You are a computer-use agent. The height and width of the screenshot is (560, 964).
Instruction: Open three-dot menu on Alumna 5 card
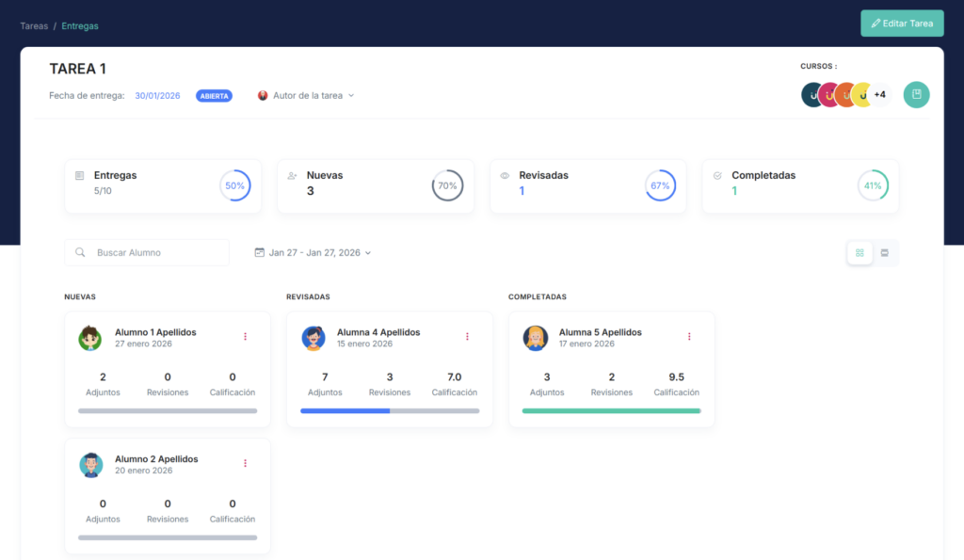pyautogui.click(x=689, y=337)
